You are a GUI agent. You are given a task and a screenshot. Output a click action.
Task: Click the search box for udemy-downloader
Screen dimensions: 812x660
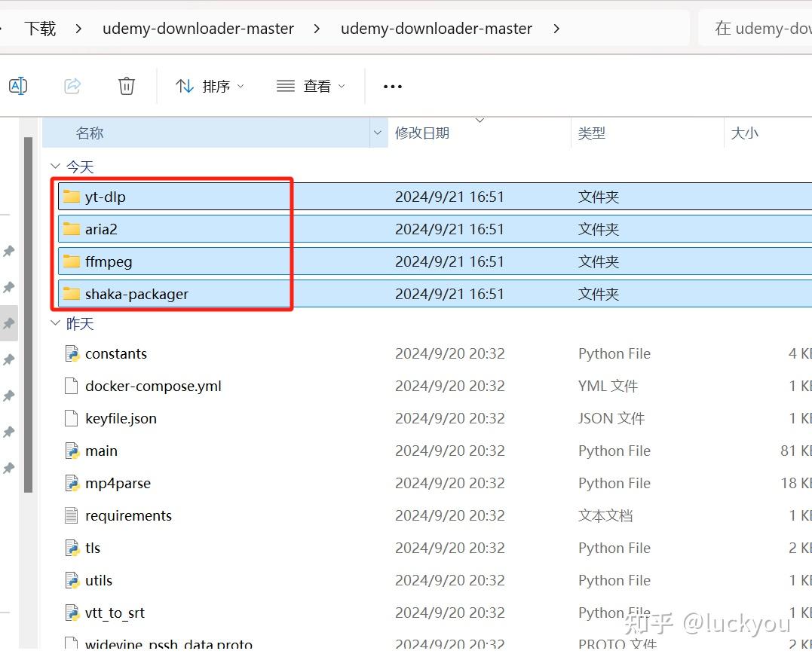point(761,28)
